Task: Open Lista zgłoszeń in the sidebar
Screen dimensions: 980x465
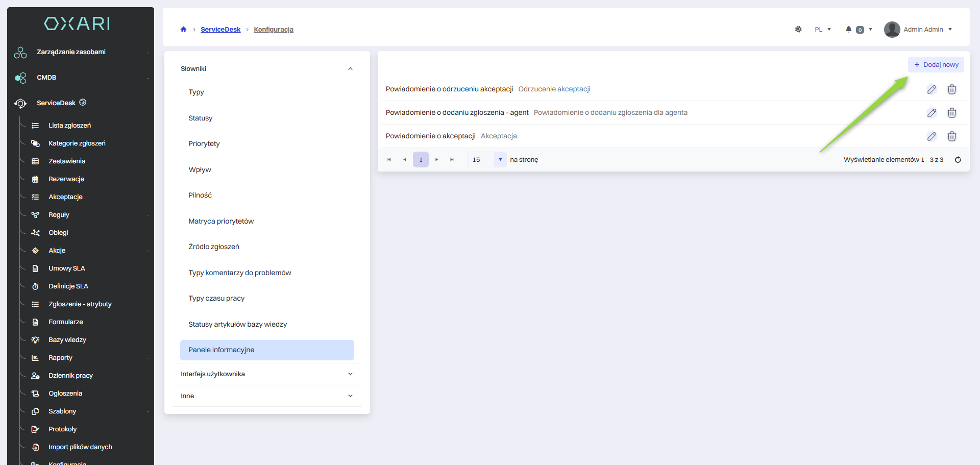Action: click(x=69, y=126)
